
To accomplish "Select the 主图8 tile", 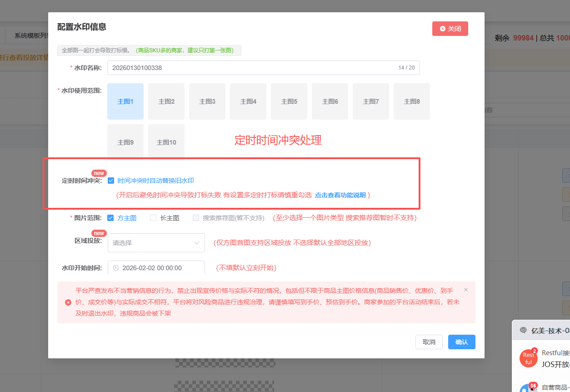I will pos(412,101).
